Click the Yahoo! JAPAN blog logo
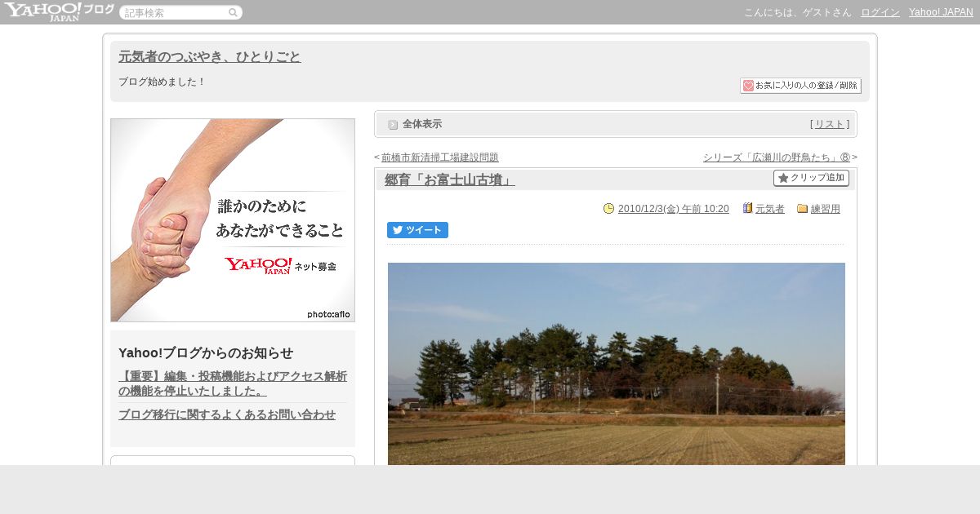Image resolution: width=980 pixels, height=514 pixels. tap(59, 11)
